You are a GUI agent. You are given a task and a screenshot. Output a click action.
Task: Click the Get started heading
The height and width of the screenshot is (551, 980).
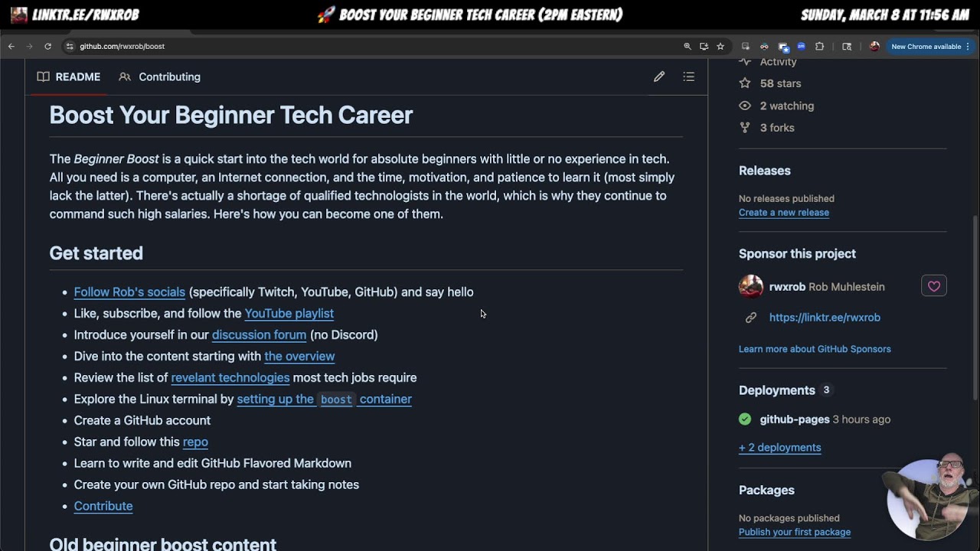(x=96, y=253)
